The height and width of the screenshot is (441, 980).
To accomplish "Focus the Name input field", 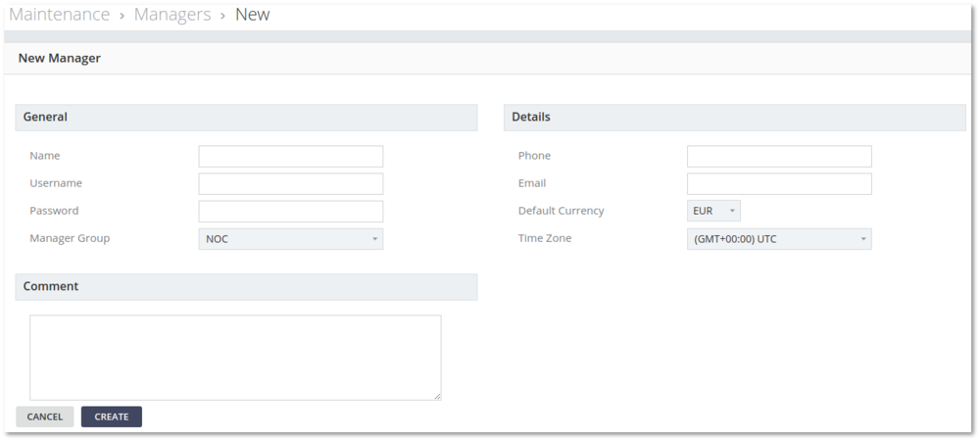I will 290,157.
